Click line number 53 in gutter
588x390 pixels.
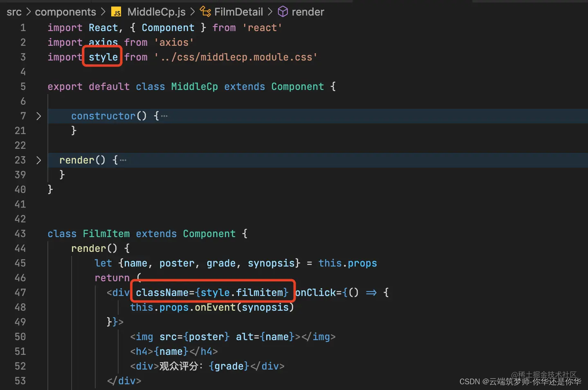[x=20, y=381]
